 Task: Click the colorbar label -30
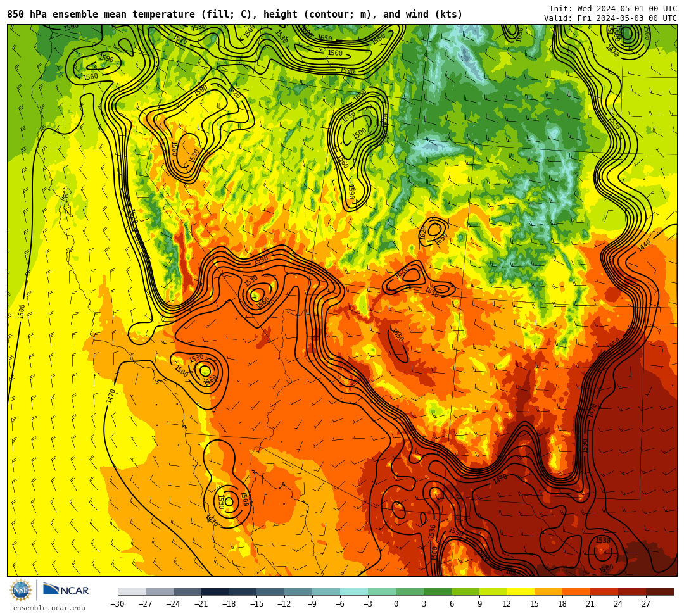tap(118, 604)
